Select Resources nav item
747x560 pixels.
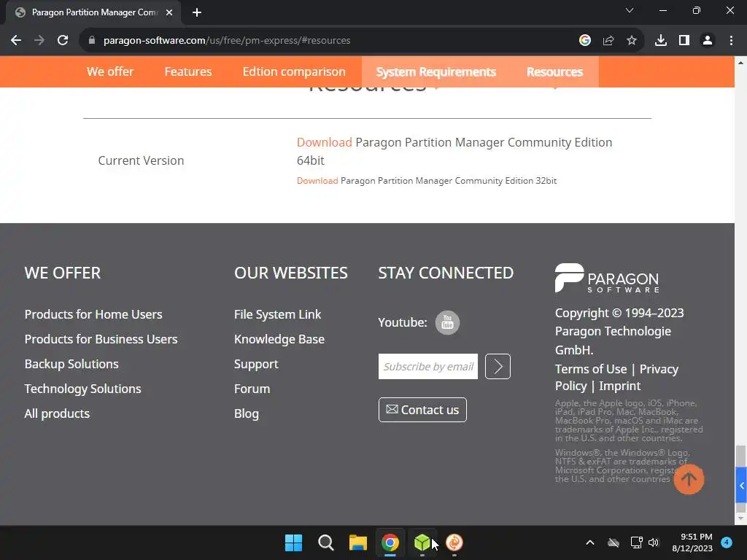(554, 71)
